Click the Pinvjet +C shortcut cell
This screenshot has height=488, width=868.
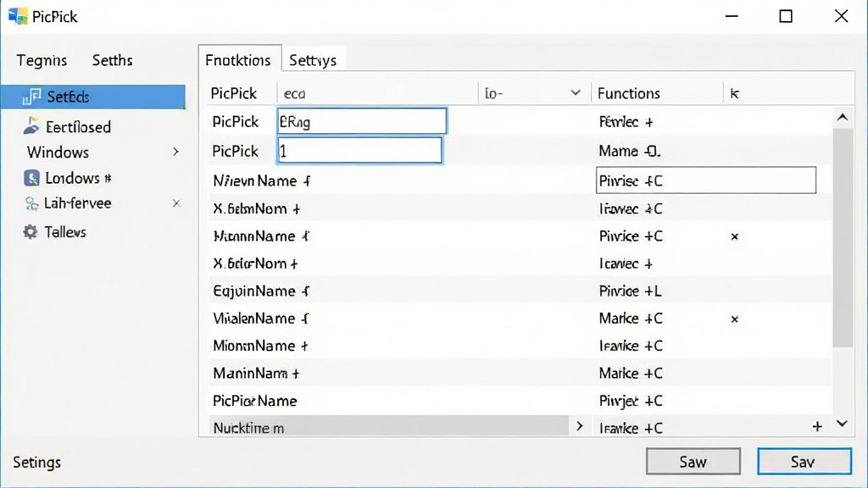click(x=631, y=401)
